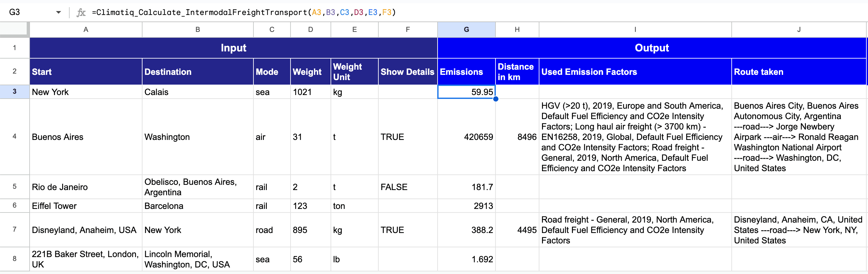Click the emissions value 388.2
The height and width of the screenshot is (274, 868).
[467, 230]
